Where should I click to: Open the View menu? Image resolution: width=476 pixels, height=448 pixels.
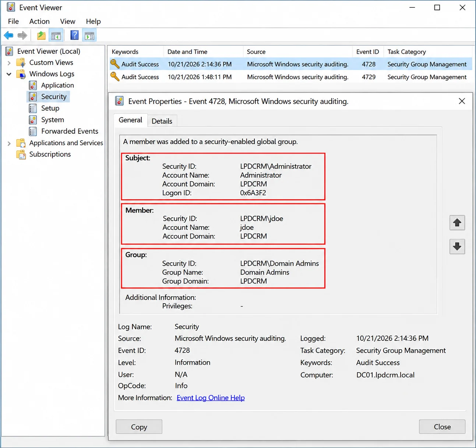[68, 21]
